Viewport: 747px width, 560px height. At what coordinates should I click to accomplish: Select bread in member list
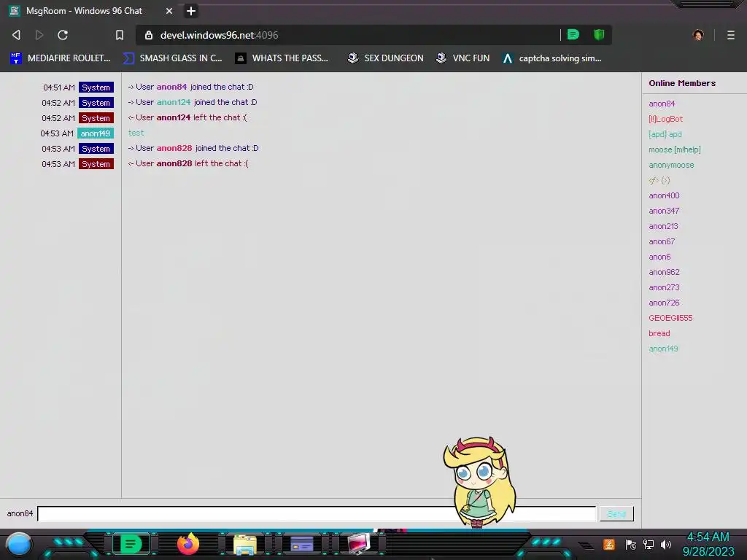(x=659, y=333)
